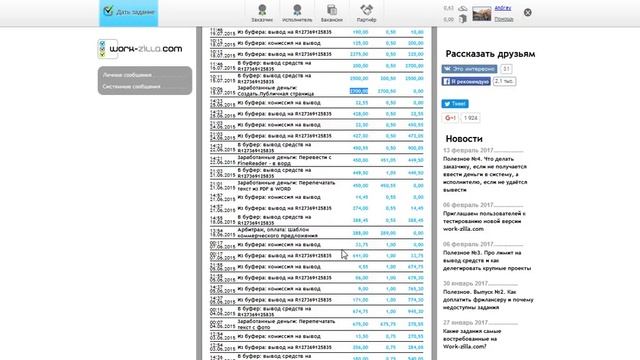Open the Помощь link
Screen dimensions: 640x360
coord(504,19)
